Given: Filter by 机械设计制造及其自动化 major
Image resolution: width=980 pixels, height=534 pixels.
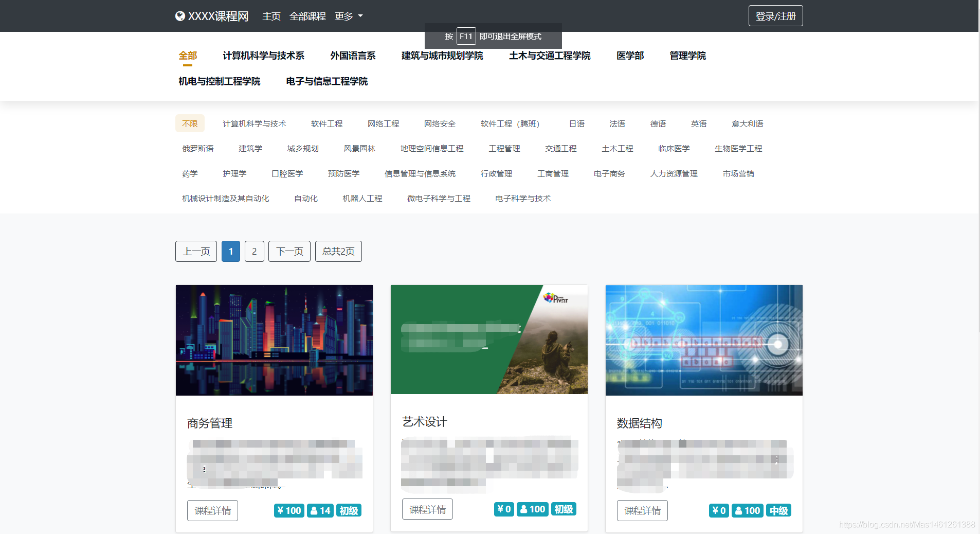Looking at the screenshot, I should [x=226, y=198].
